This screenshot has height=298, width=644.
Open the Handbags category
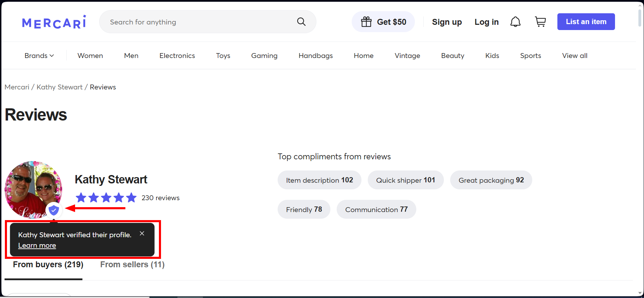click(x=316, y=56)
